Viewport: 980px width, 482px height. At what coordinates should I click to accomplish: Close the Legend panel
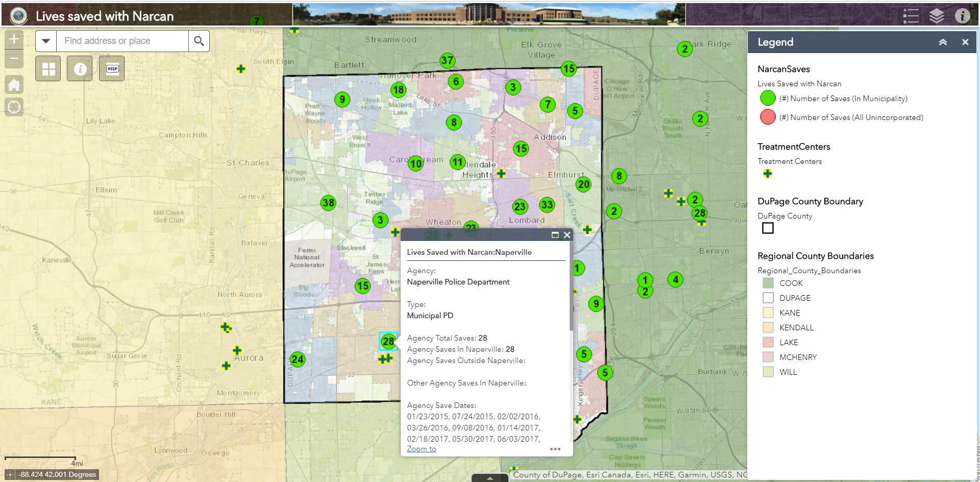tap(965, 42)
